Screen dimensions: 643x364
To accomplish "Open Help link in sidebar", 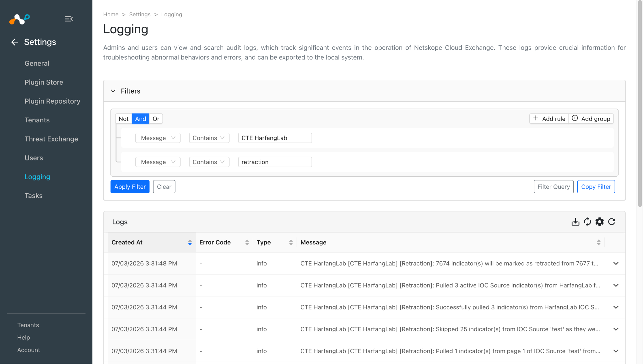I will point(24,338).
